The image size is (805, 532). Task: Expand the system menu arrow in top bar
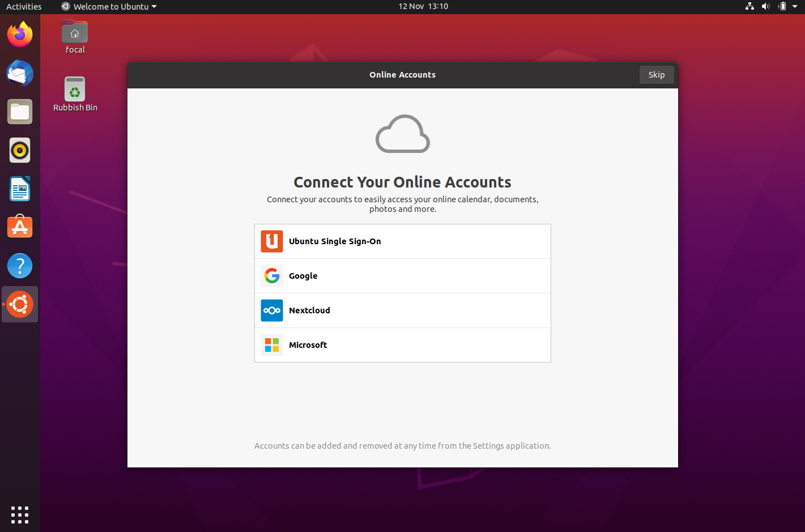795,6
